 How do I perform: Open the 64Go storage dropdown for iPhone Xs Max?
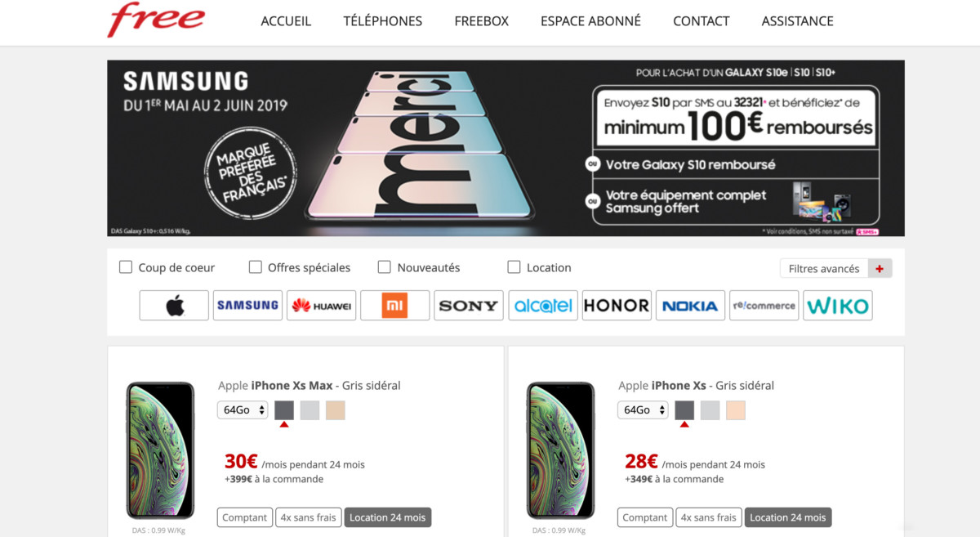243,410
